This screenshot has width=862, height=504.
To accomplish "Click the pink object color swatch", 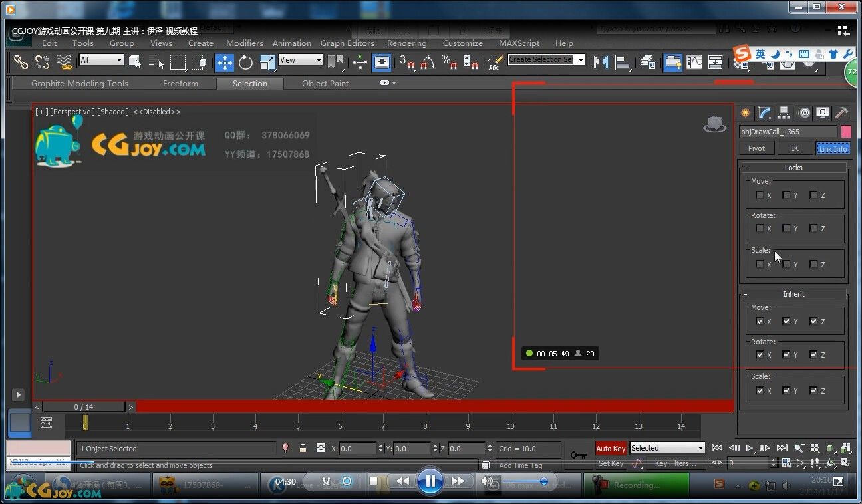I will pyautogui.click(x=846, y=132).
